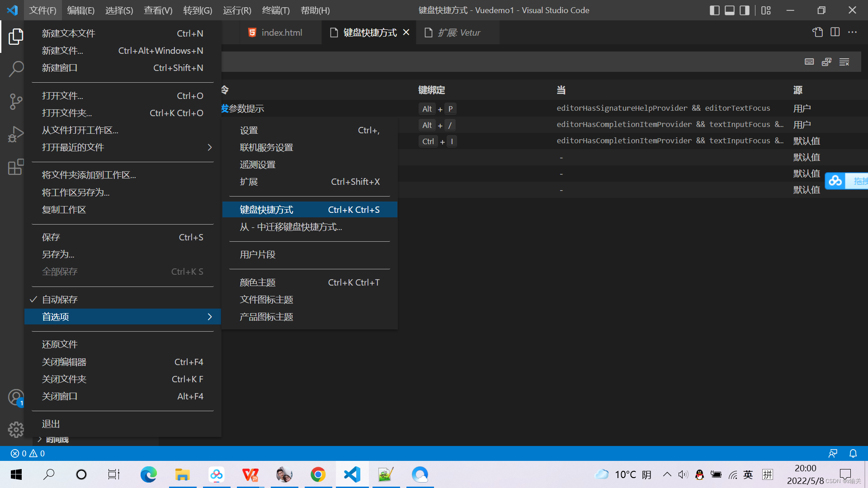The width and height of the screenshot is (868, 488).
Task: Click the 键绑定 column header
Action: 431,90
